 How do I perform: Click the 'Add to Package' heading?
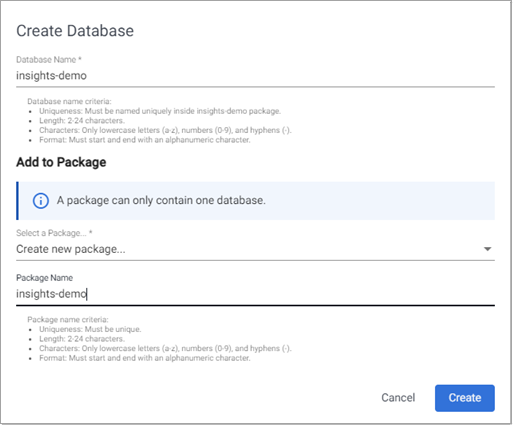pyautogui.click(x=61, y=162)
